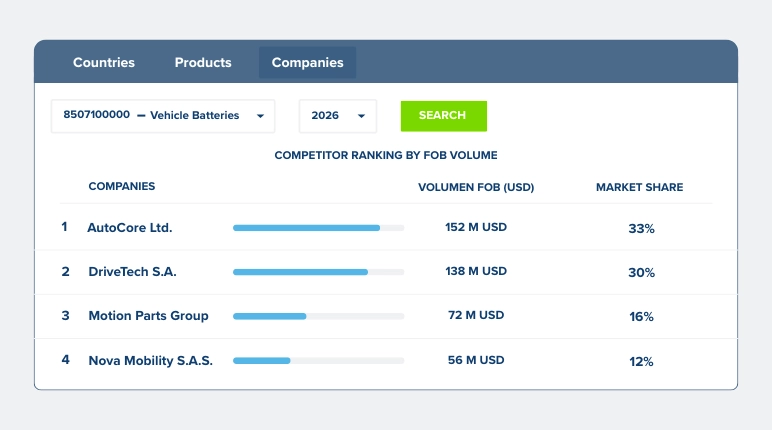
Task: Select Nova Mobility S.A.S. in ranking
Action: point(151,361)
